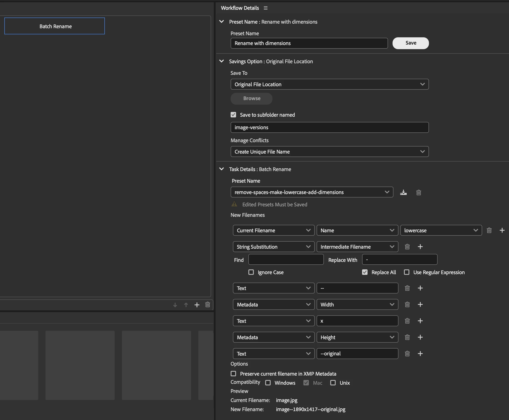Add a new task with the plus icon below the workflow list
The width and height of the screenshot is (509, 420).
coord(197,305)
